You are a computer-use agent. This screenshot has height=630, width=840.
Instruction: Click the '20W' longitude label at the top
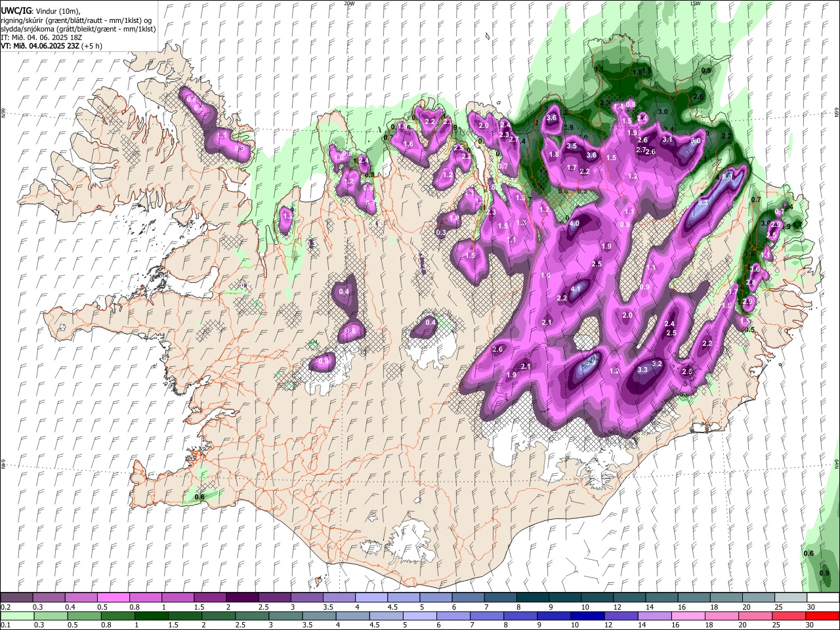click(349, 3)
